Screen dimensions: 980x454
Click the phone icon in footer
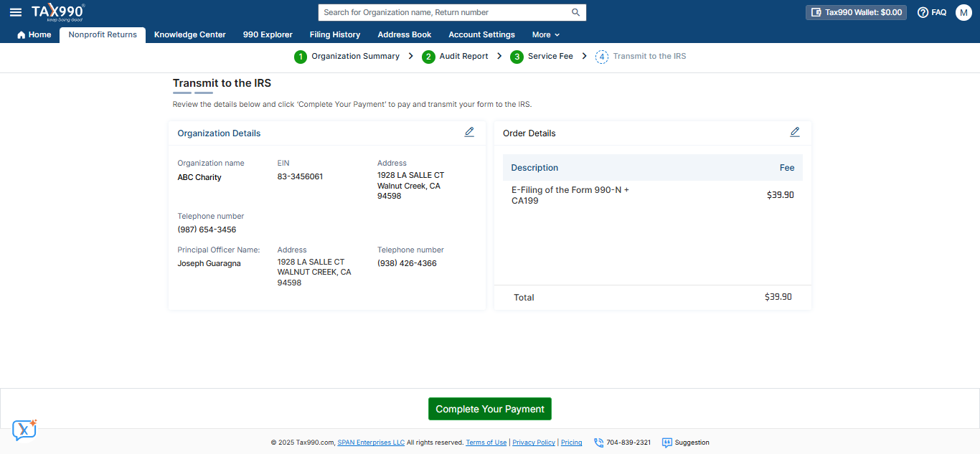[x=598, y=443]
